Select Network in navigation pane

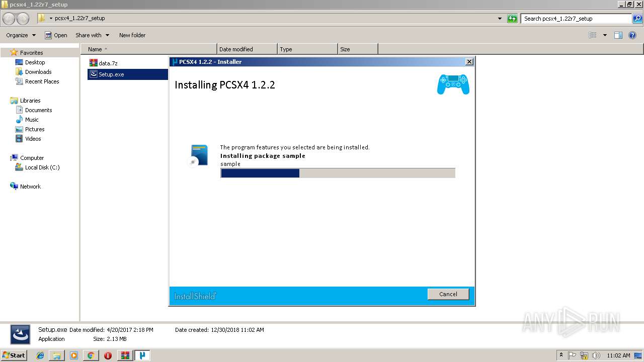point(30,187)
